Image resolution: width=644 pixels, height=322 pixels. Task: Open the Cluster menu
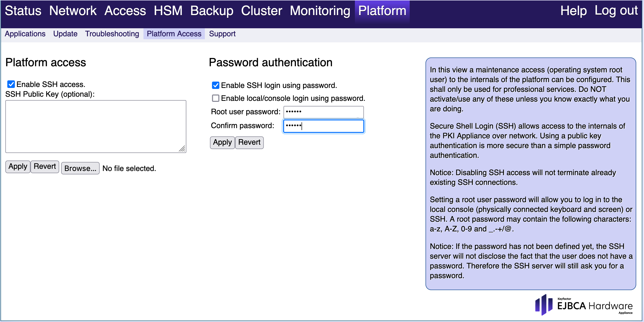[261, 11]
